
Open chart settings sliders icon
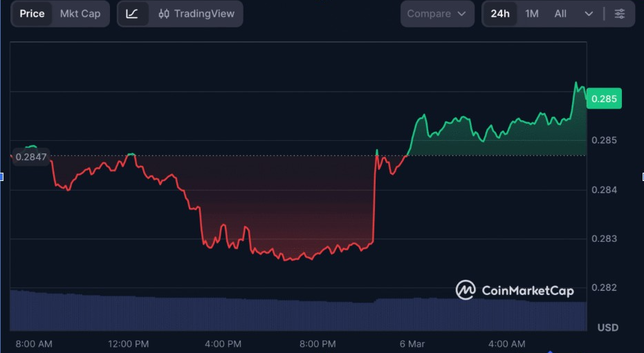619,14
